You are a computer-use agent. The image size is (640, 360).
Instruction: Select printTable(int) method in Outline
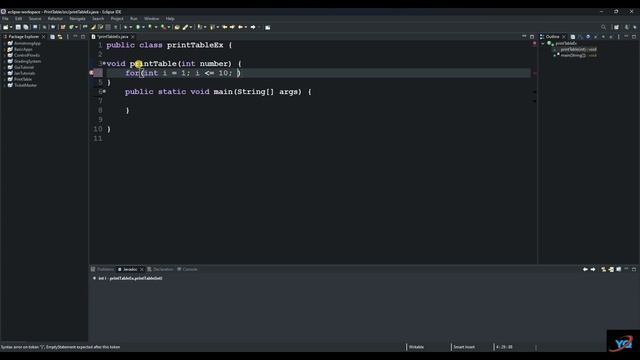click(x=578, y=49)
